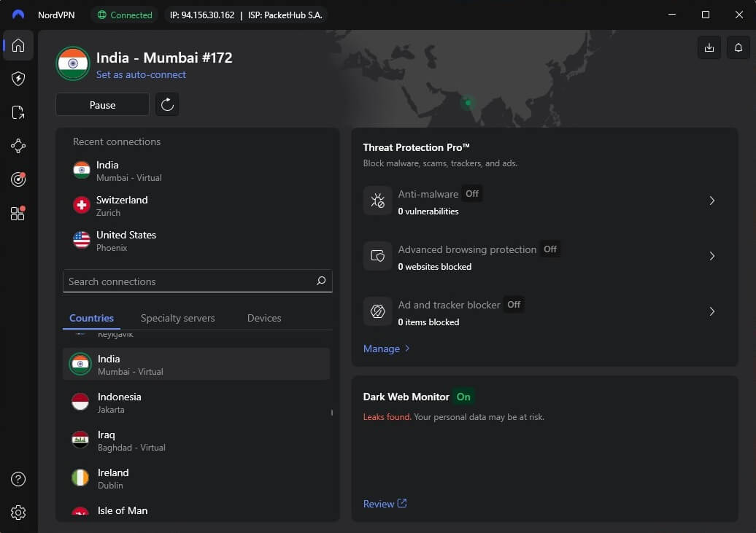
Task: Open more apps grid sidebar icon
Action: pos(18,213)
